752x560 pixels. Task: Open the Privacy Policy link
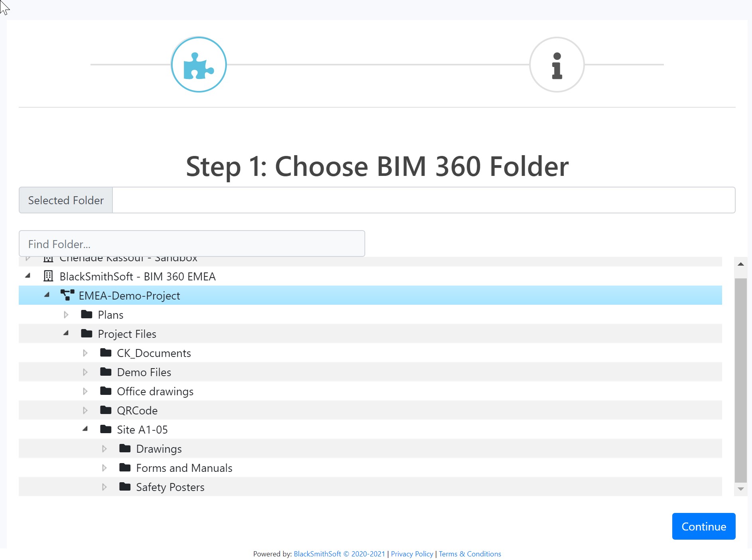pos(412,554)
